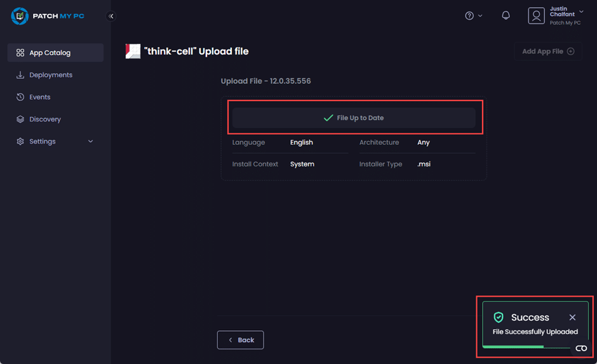
Task: Dismiss the Success notification with X
Action: click(x=572, y=317)
